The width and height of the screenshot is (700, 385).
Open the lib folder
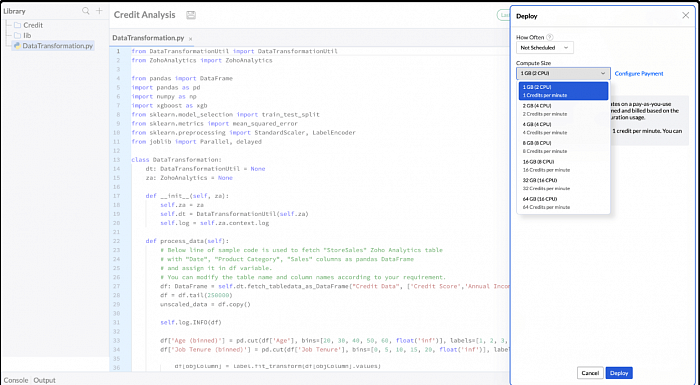tap(22, 35)
